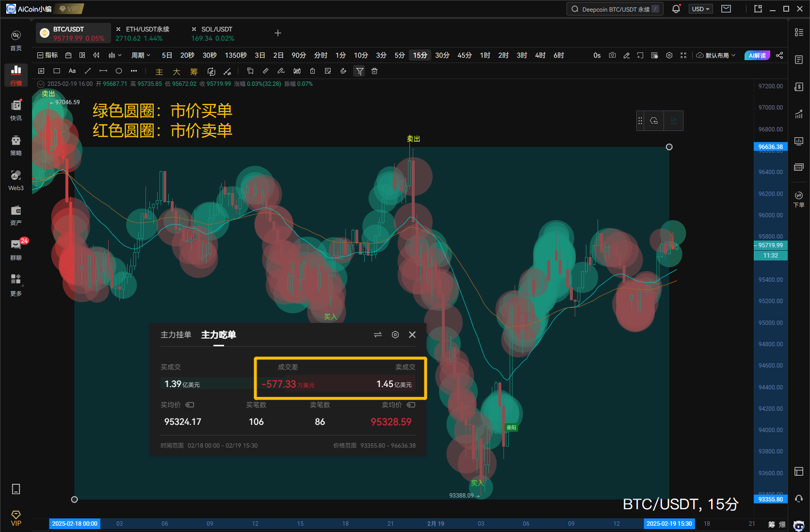Screen dimensions: 810x532
Task: Open settings gear in 主力吃单 panel
Action: tap(395, 335)
